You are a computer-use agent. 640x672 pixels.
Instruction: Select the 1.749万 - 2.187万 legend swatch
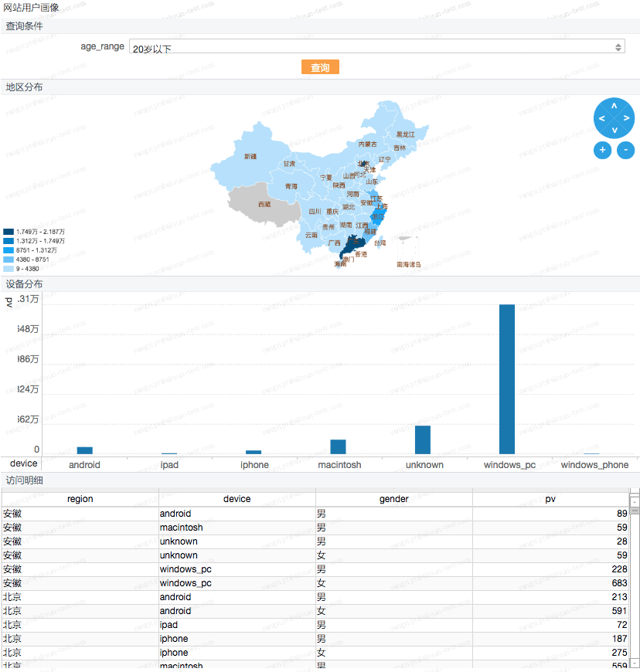[x=9, y=232]
